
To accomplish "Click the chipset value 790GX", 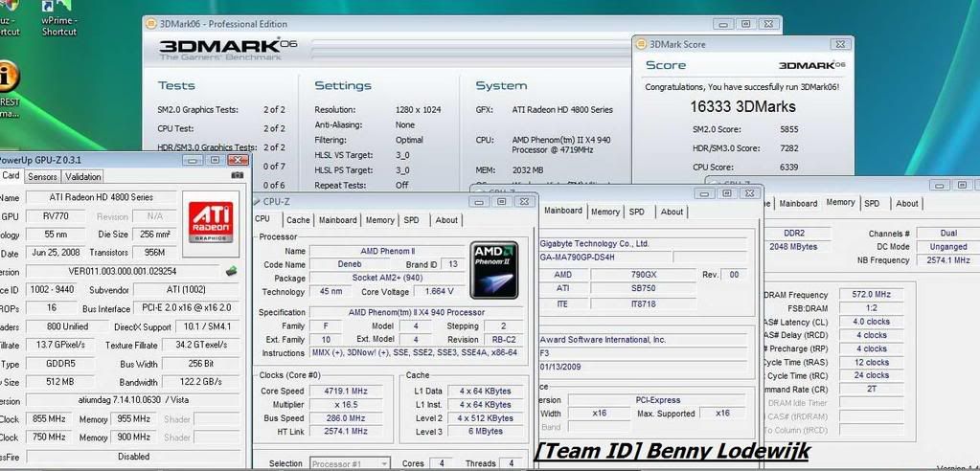I will (643, 275).
